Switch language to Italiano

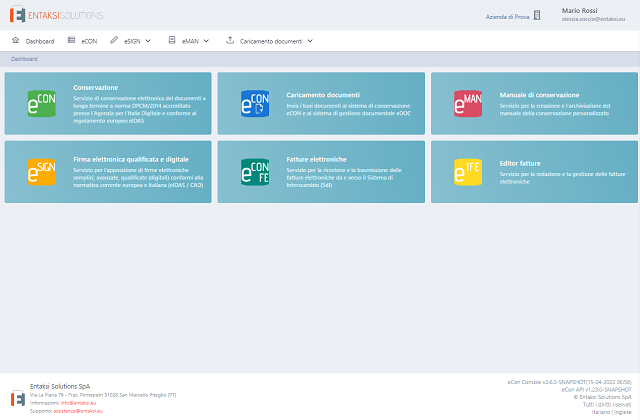click(601, 412)
